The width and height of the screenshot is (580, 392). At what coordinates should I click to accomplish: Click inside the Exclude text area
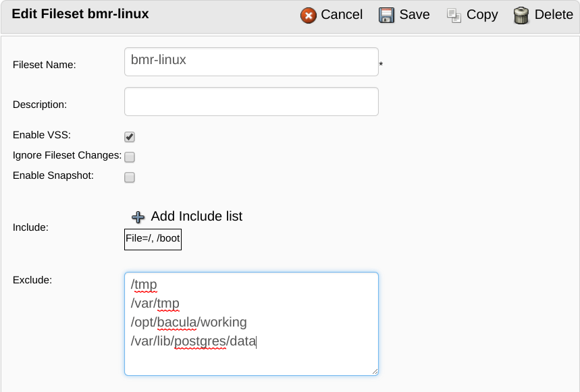click(252, 324)
